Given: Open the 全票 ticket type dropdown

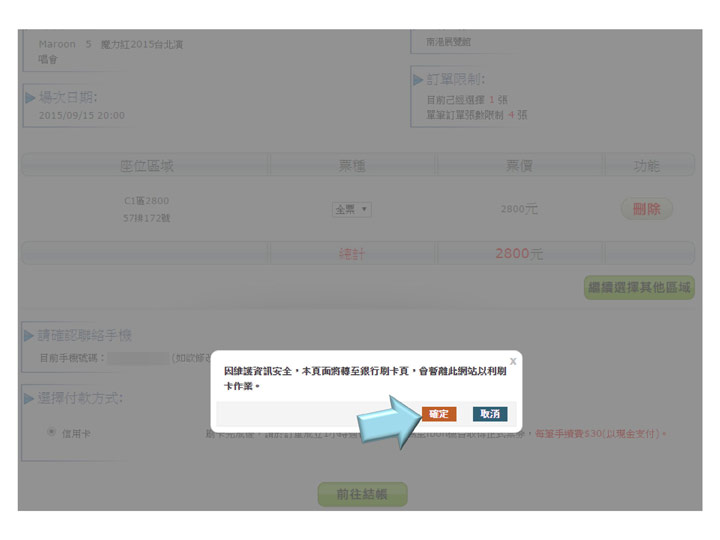Looking at the screenshot, I should [x=352, y=209].
